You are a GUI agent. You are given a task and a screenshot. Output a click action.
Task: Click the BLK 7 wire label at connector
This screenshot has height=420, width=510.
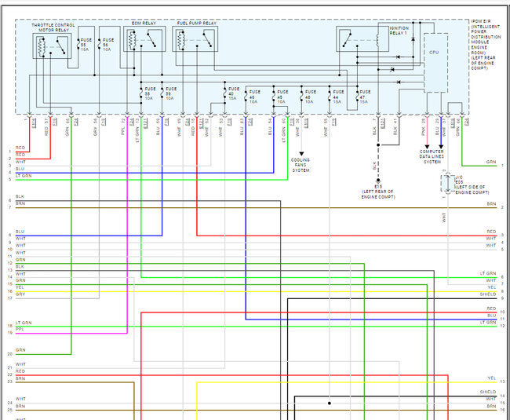(x=374, y=126)
